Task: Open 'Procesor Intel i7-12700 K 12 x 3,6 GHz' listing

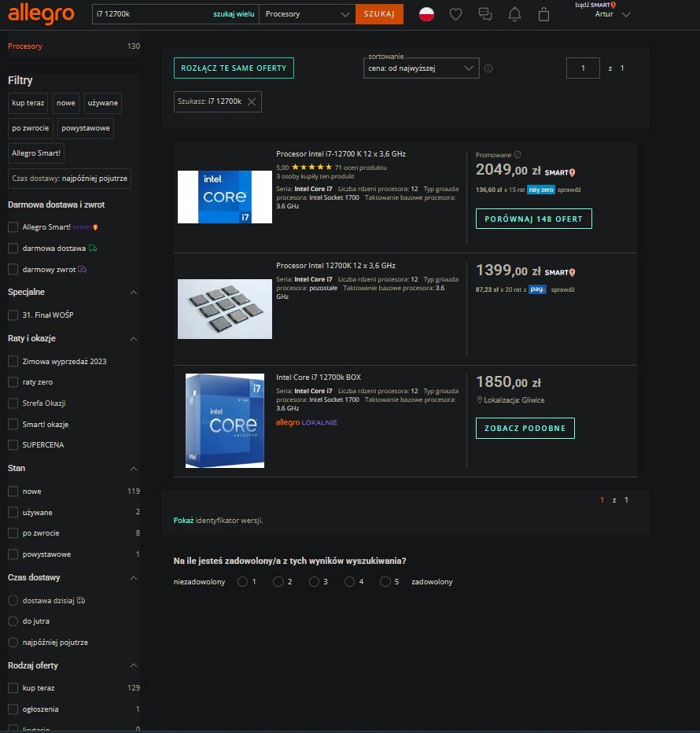Action: pos(341,154)
